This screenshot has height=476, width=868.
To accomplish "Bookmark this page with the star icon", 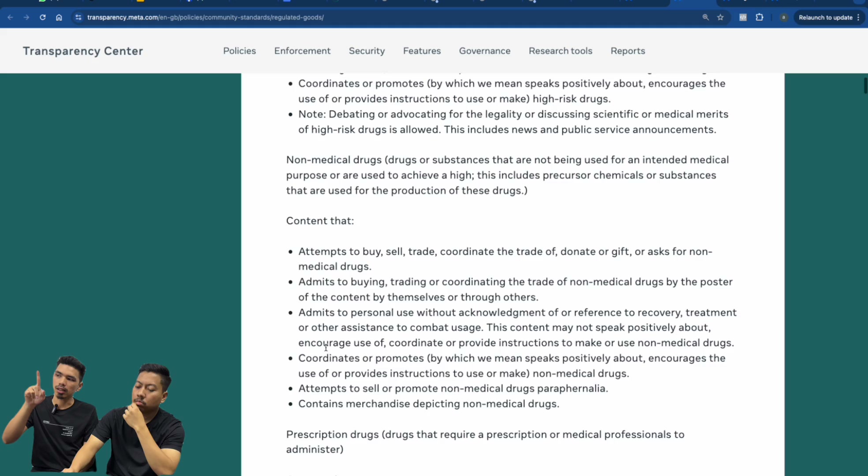I will click(x=721, y=17).
